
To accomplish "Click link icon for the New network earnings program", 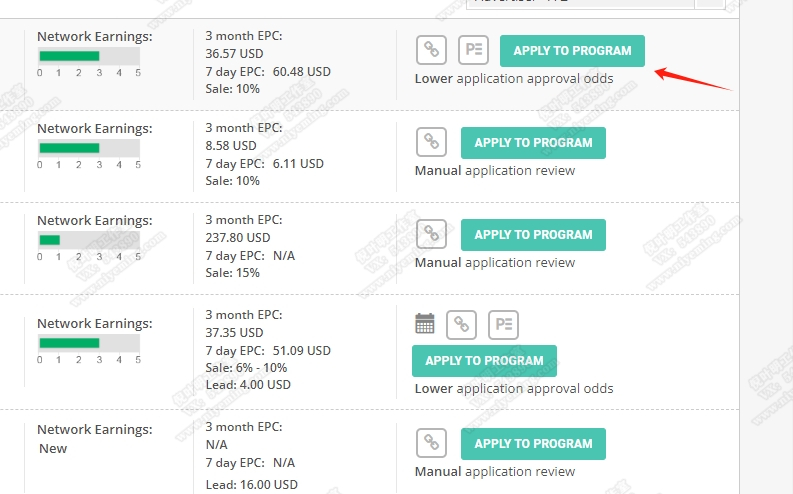I will click(431, 443).
